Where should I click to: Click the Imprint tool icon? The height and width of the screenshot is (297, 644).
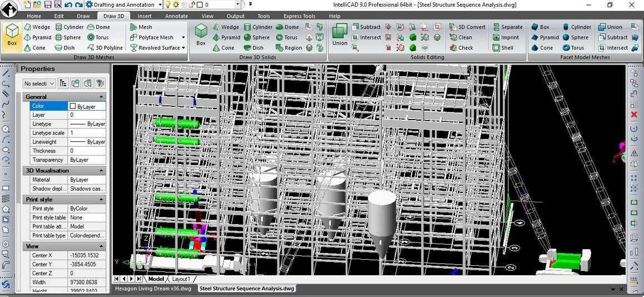point(497,37)
